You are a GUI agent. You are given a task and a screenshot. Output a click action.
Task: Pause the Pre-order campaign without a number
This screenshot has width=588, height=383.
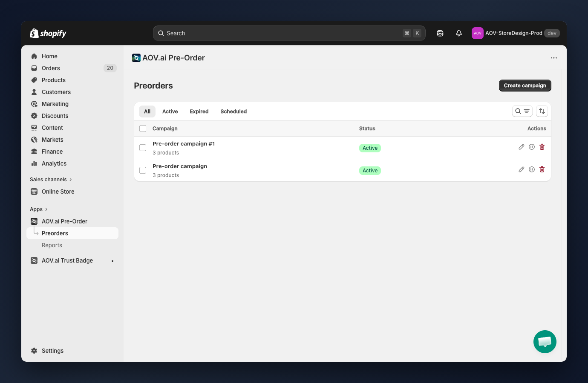click(532, 169)
